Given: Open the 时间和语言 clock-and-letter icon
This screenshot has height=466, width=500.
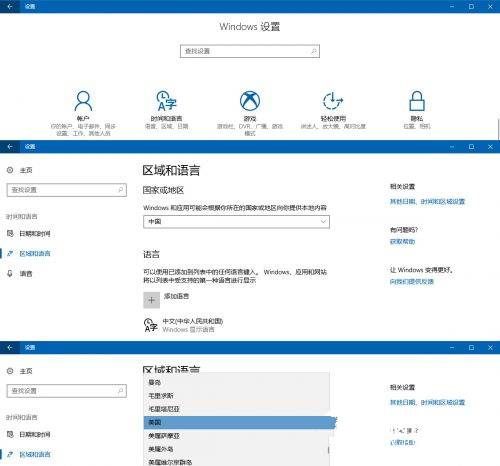Looking at the screenshot, I should point(166,101).
